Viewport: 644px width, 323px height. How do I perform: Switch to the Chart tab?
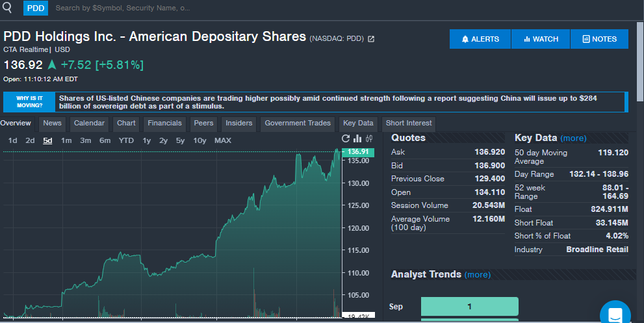pyautogui.click(x=126, y=123)
